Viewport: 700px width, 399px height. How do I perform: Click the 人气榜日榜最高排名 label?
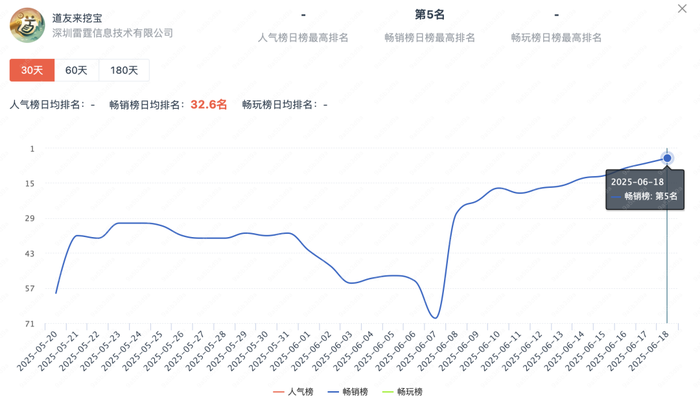(x=303, y=37)
